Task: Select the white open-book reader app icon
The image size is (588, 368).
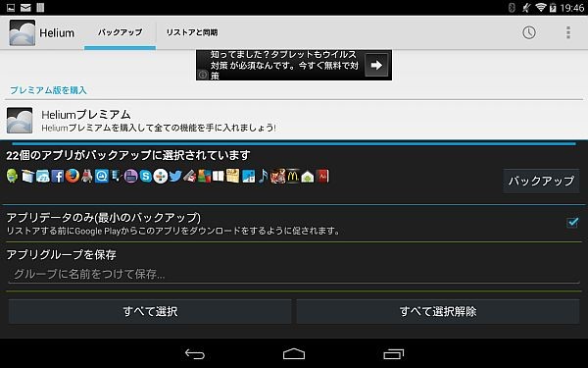Action: [x=218, y=176]
